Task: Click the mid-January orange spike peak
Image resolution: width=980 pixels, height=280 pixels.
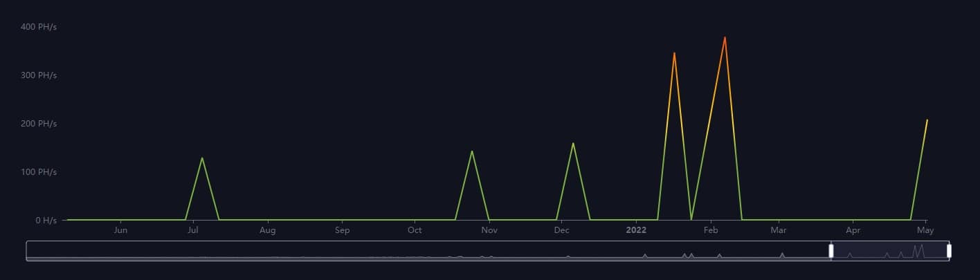Action: (674, 53)
